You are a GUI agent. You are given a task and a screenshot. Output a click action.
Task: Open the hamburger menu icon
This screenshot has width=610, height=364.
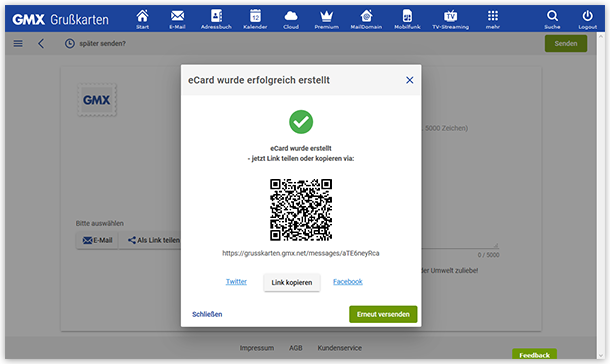click(18, 44)
